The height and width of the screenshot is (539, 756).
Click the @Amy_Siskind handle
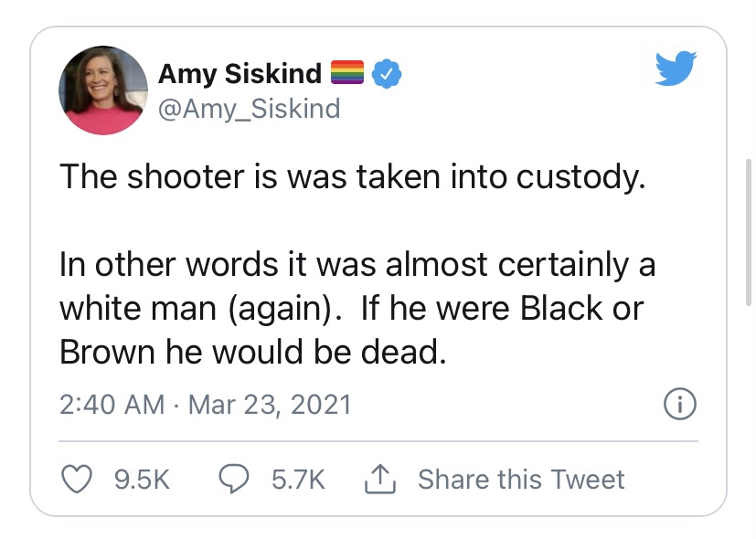249,109
